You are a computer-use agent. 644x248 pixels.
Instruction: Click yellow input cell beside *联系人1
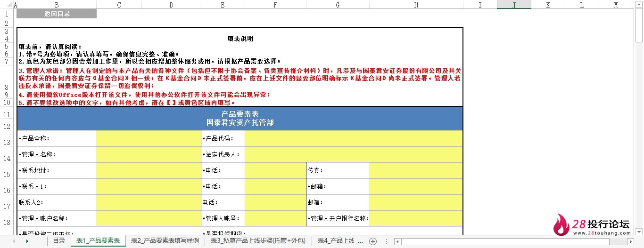pyautogui.click(x=149, y=186)
